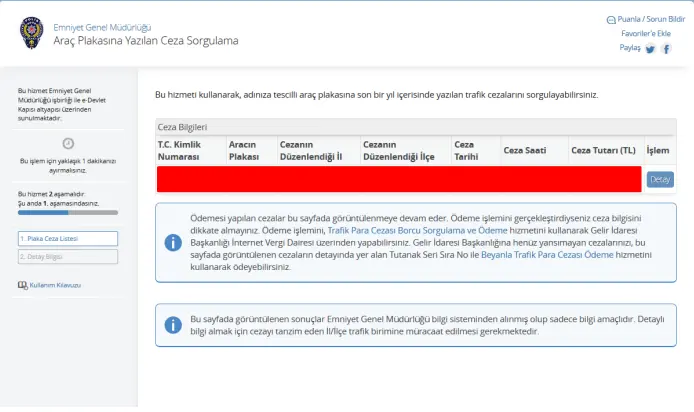Image resolution: width=694 pixels, height=412 pixels.
Task: Click the info icon in the bottom notice
Action: pyautogui.click(x=172, y=324)
